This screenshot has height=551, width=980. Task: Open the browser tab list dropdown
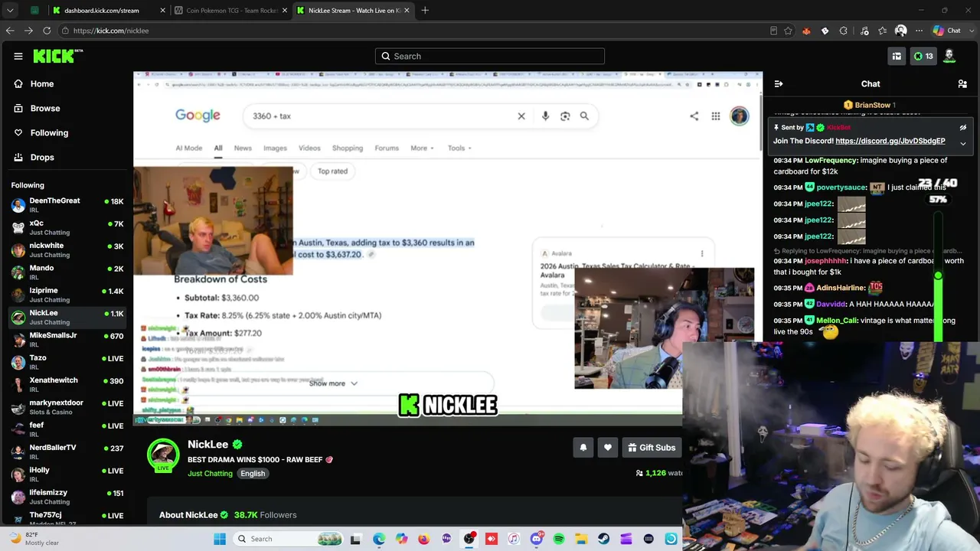[x=10, y=11]
